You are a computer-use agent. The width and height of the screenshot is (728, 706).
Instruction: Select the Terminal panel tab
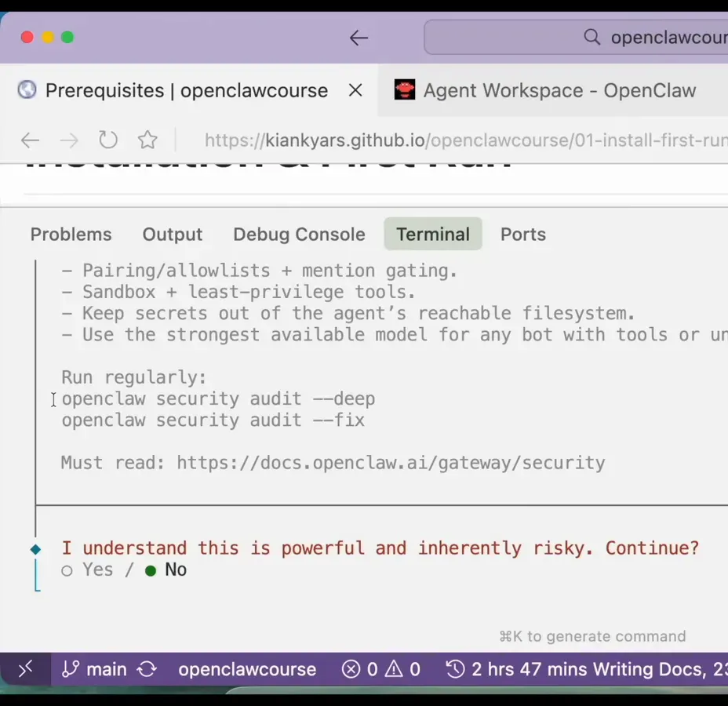tap(433, 234)
